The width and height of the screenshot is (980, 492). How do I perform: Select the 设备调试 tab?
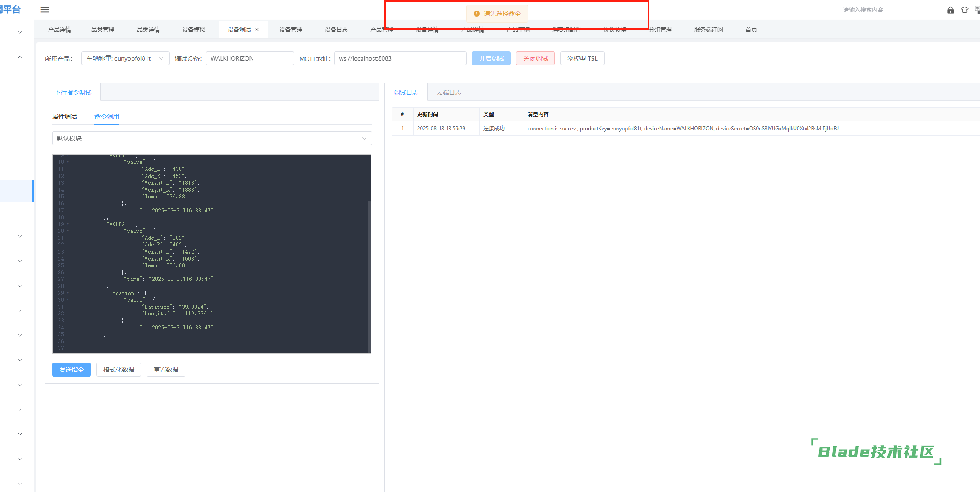coord(239,30)
